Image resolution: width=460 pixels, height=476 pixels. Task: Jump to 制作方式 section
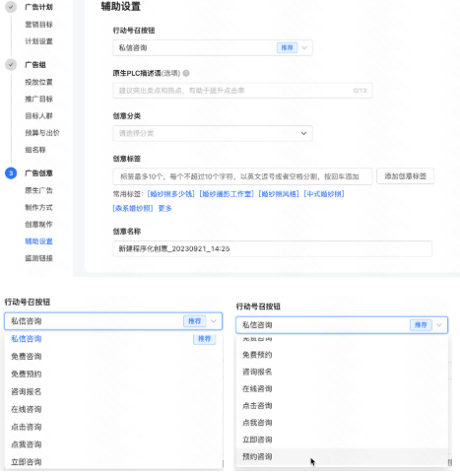(39, 208)
